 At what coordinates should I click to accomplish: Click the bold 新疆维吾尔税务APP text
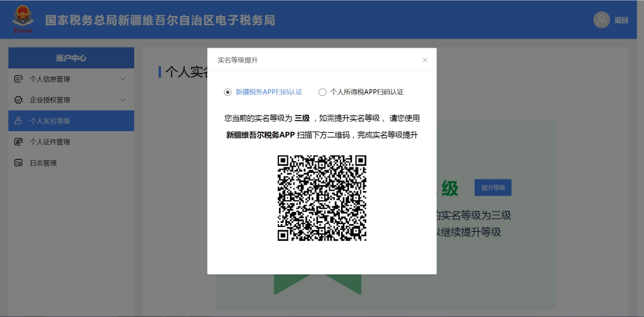[261, 135]
